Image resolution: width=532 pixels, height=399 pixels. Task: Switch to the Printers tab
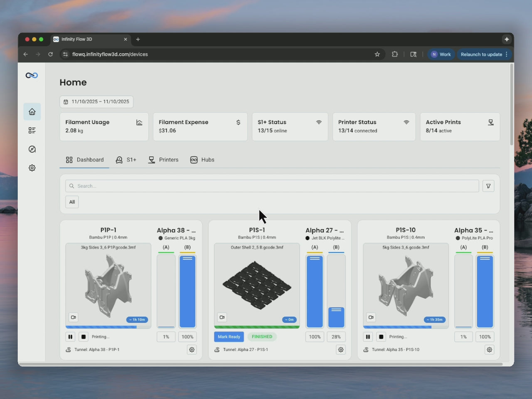(x=163, y=160)
